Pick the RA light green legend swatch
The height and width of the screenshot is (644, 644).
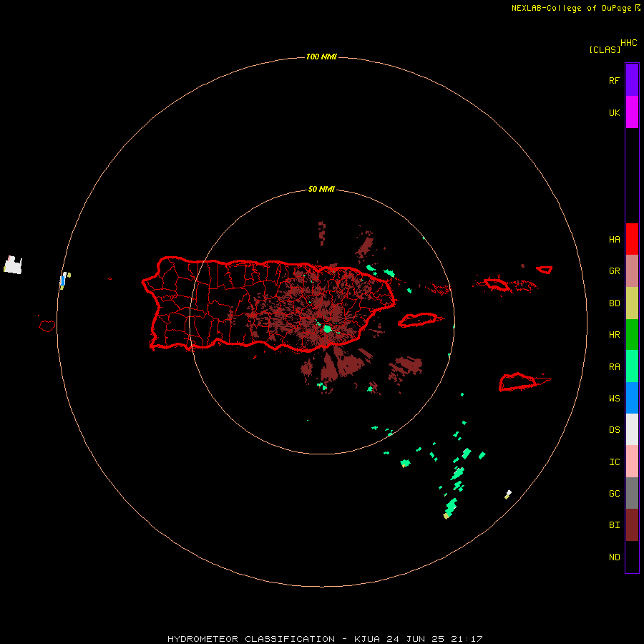point(632,366)
